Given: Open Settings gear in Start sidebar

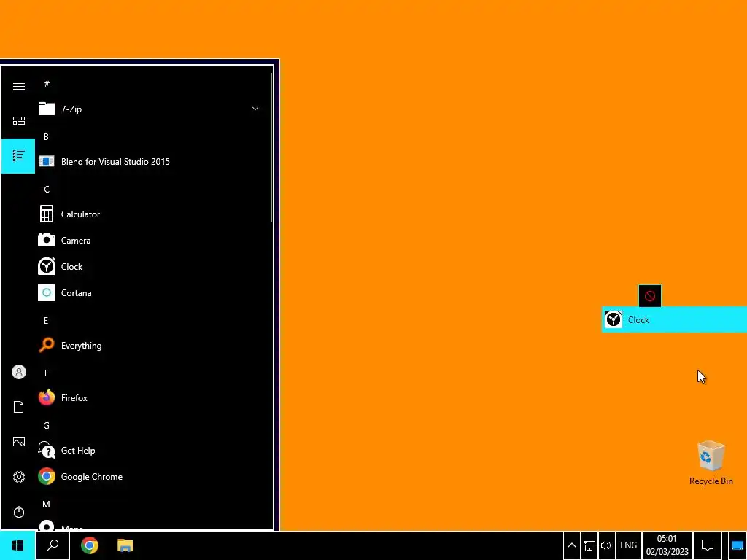Looking at the screenshot, I should pos(18,477).
